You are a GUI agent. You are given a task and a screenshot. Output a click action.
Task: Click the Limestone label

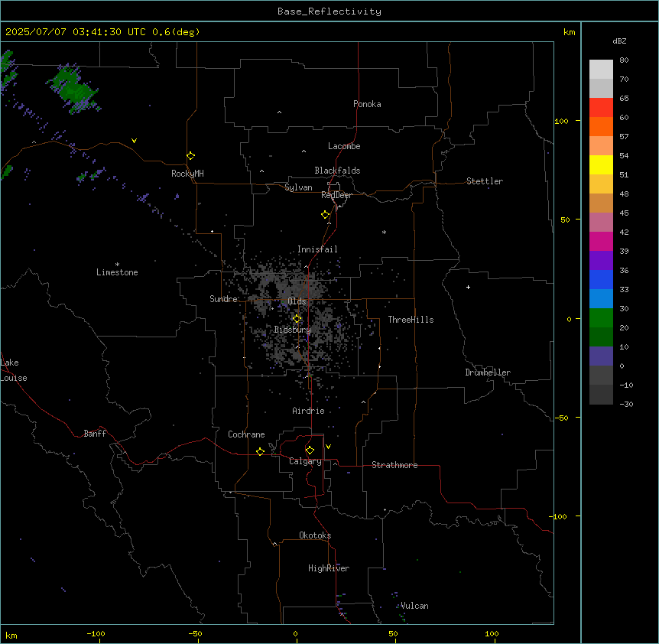pos(117,272)
